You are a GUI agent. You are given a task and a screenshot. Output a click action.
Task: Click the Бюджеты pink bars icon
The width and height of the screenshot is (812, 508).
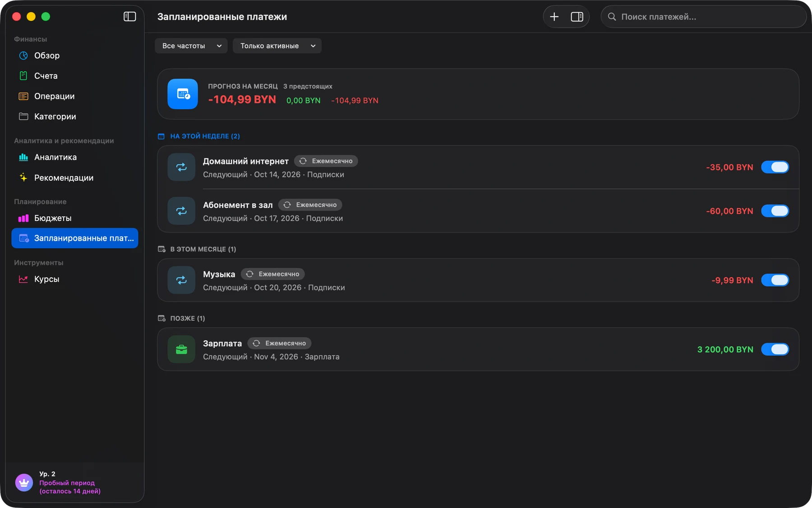23,218
